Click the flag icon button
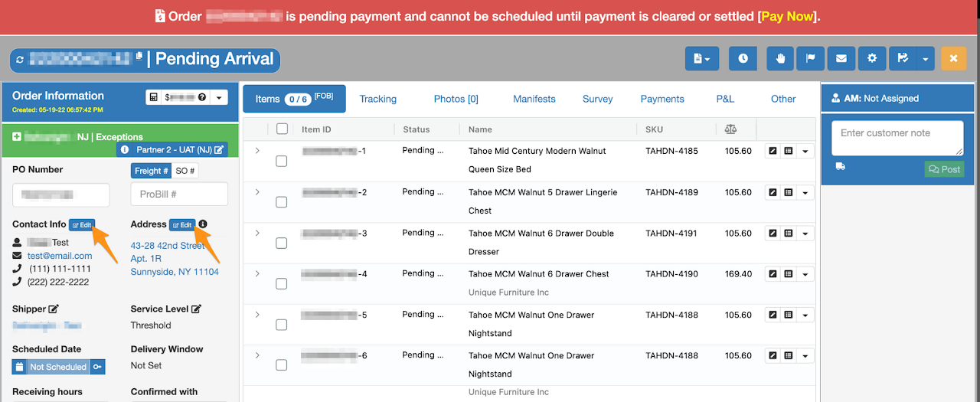This screenshot has width=980, height=402. [811, 58]
